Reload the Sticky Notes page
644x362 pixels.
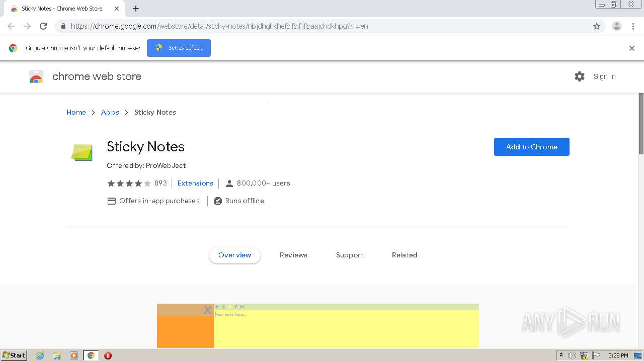point(43,26)
